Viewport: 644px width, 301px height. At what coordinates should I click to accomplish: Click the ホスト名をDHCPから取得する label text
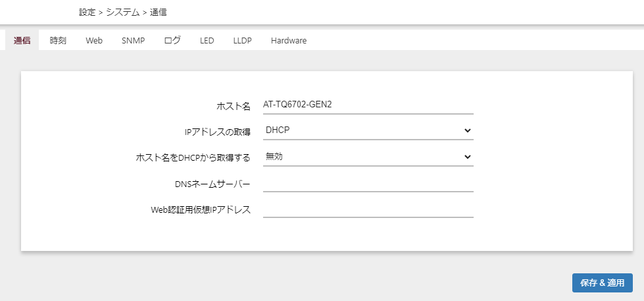coord(193,157)
